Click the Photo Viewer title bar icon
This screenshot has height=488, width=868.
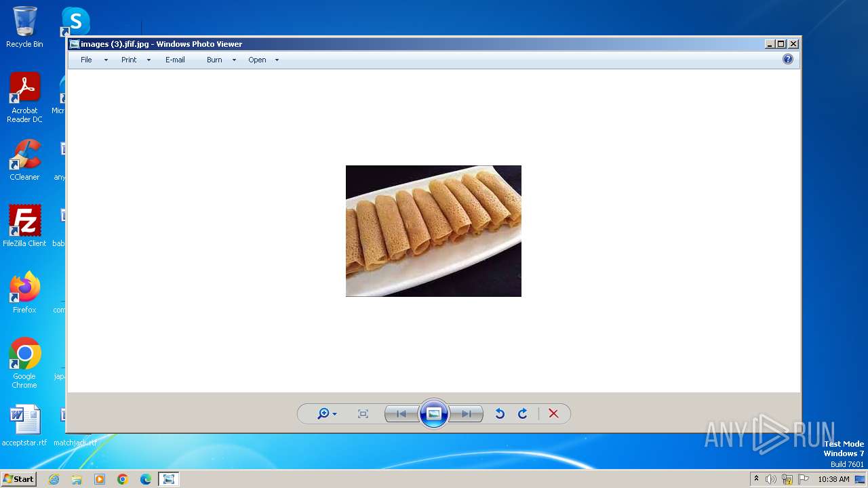coord(75,44)
